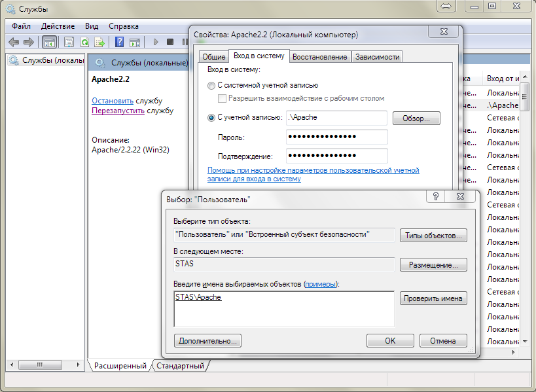
Task: Click the Apache2.2 service name heading
Action: (111, 79)
